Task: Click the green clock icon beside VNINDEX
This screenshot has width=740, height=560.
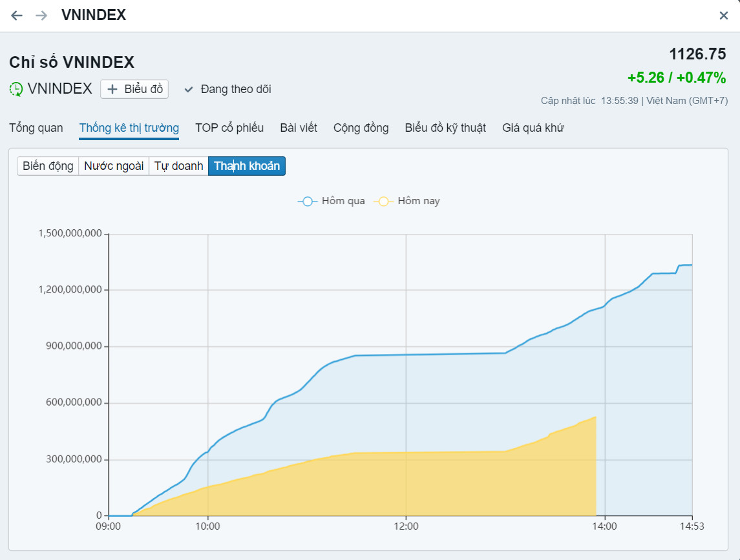Action: (16, 89)
